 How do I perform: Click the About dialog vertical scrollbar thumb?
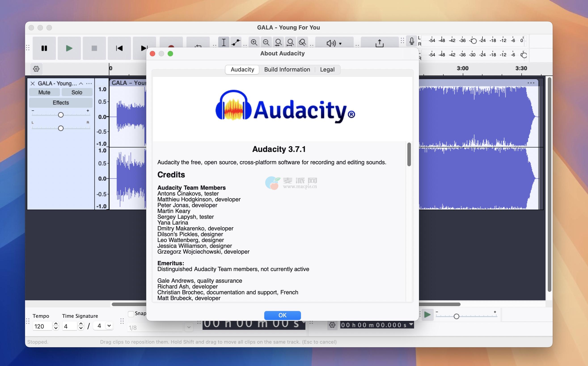pos(409,154)
